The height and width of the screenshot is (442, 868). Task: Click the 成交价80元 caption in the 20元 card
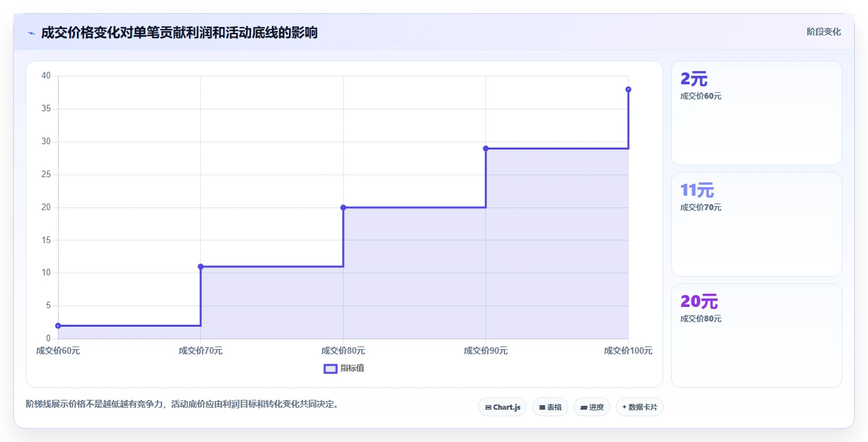(x=701, y=319)
